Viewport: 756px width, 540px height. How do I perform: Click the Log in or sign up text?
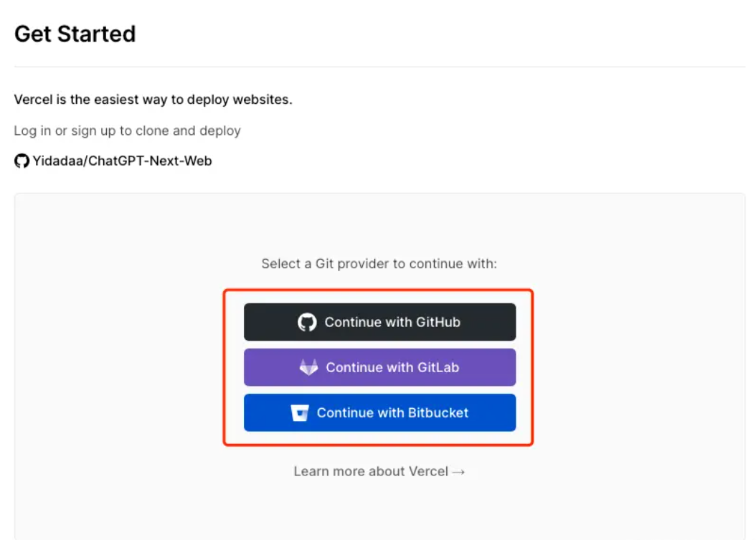tap(127, 131)
